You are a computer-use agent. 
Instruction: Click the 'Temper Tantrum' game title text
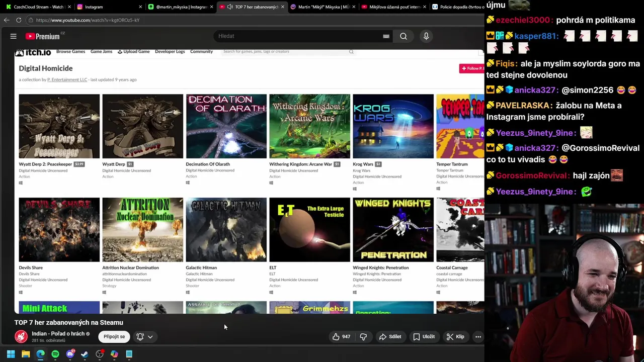click(x=452, y=164)
